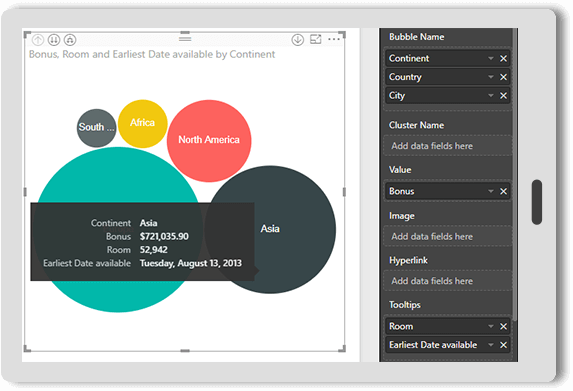The height and width of the screenshot is (391, 573).
Task: Select the Country field pill
Action: tap(447, 77)
